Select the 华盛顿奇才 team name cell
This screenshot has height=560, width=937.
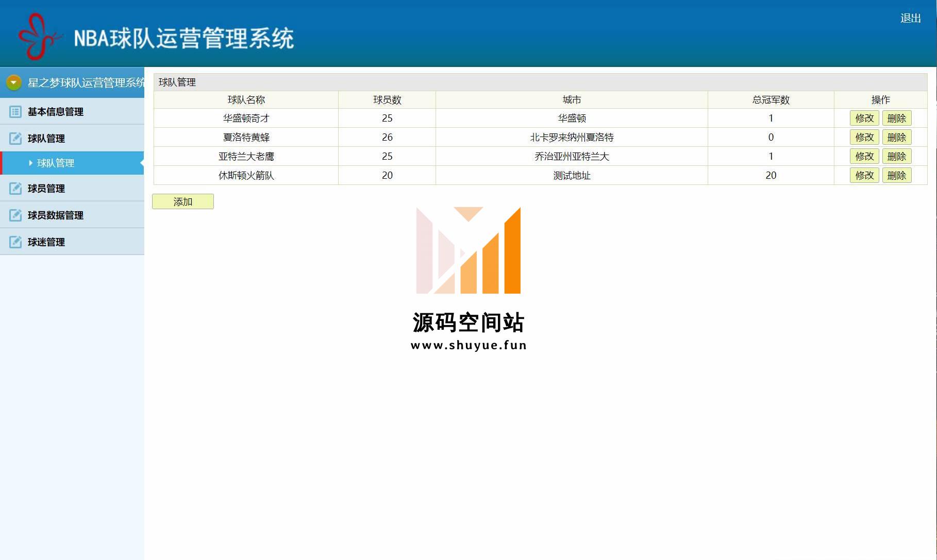pos(246,118)
